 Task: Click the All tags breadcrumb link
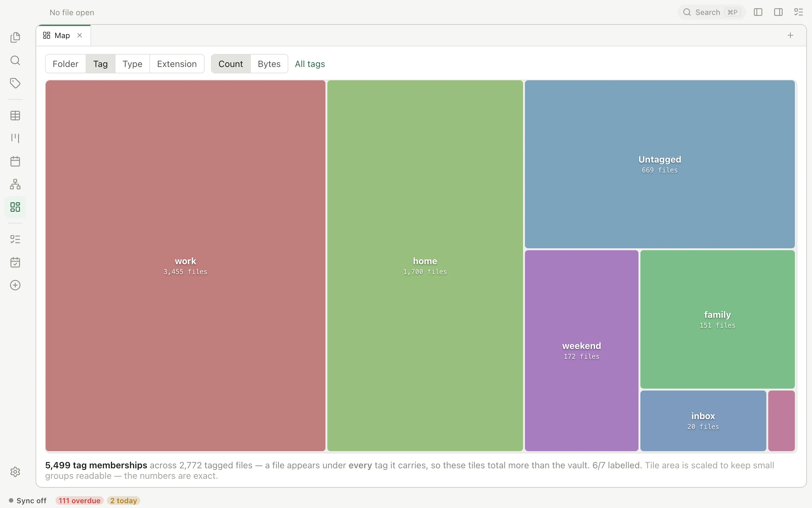point(310,64)
